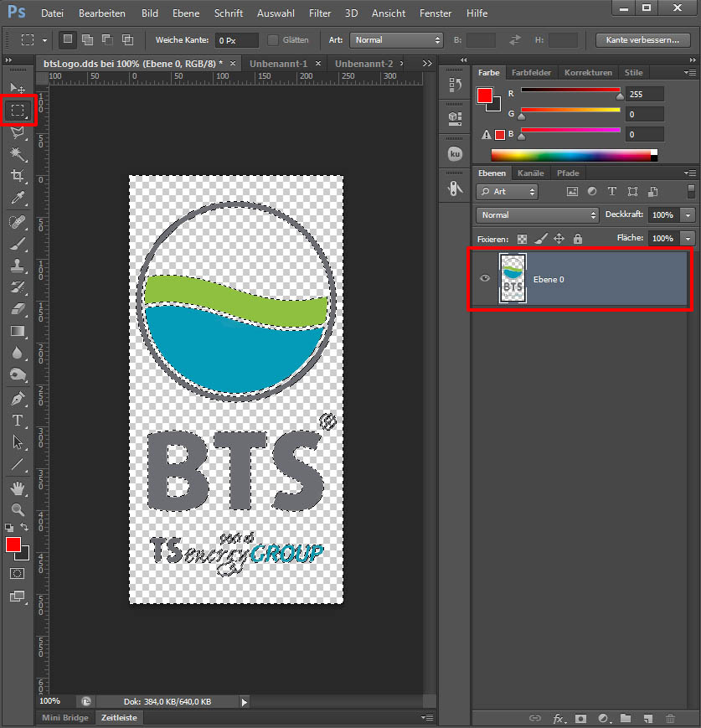This screenshot has width=701, height=728.
Task: Toggle lock transparent pixels in Fixieren
Action: [522, 239]
